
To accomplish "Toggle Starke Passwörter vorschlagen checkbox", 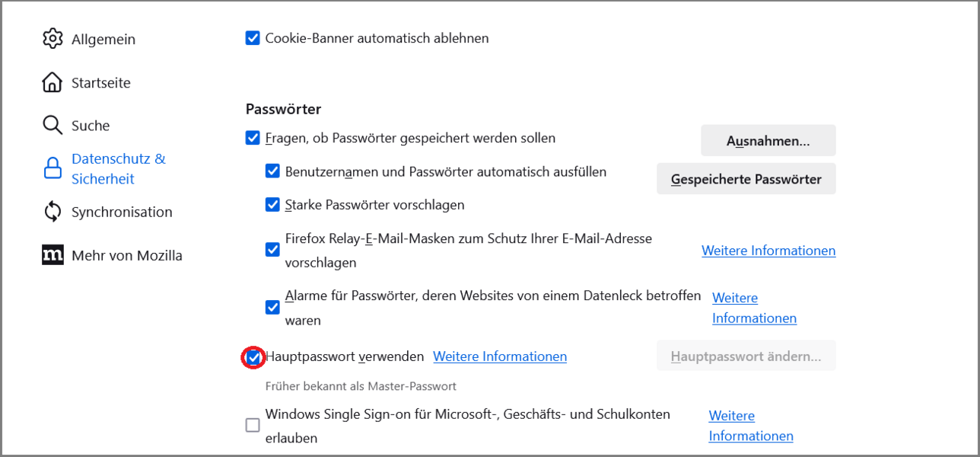I will [272, 205].
